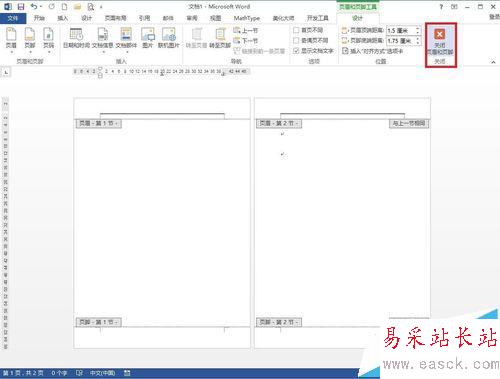The image size is (500, 379).
Task: Click the proofing icon in status bar
Action: pos(79,373)
